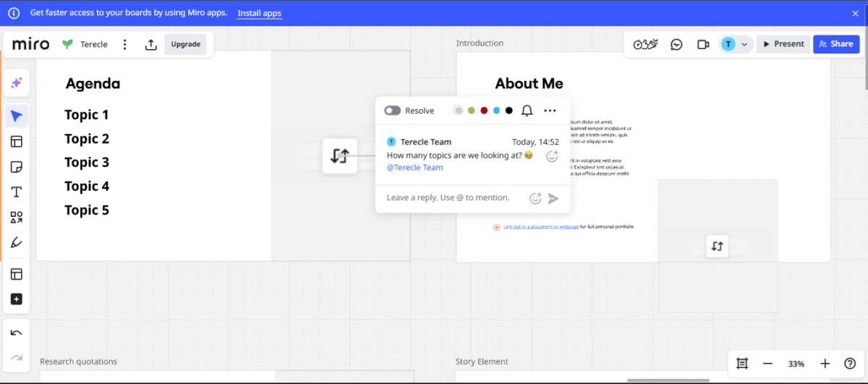This screenshot has width=868, height=384.
Task: Undo the last action
Action: click(x=16, y=333)
